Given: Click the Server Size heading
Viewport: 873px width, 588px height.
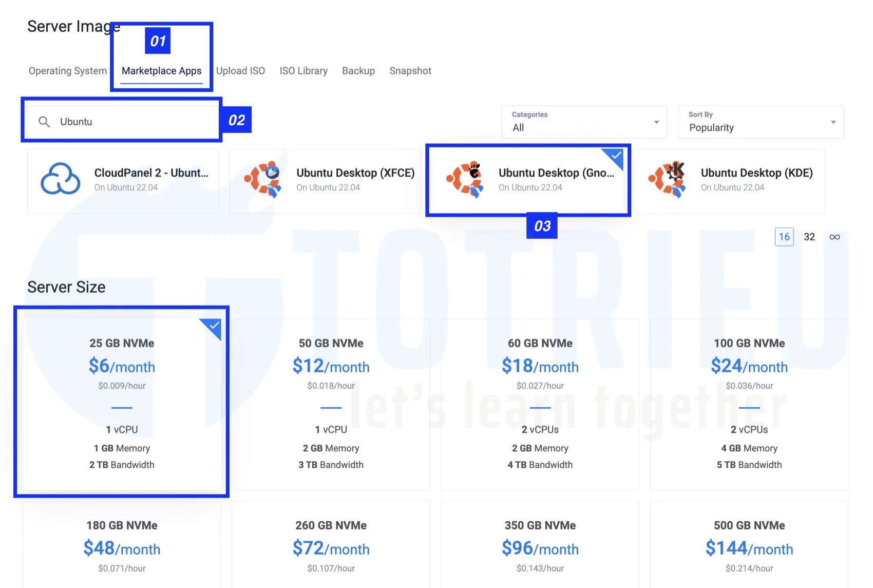Looking at the screenshot, I should point(66,287).
